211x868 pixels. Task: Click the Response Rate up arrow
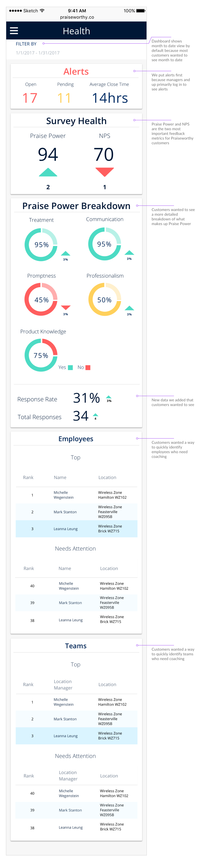click(x=109, y=397)
